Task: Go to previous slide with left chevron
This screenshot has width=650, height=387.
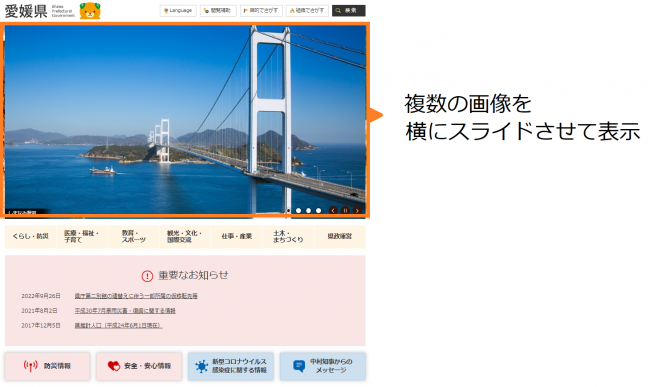Action: point(333,210)
